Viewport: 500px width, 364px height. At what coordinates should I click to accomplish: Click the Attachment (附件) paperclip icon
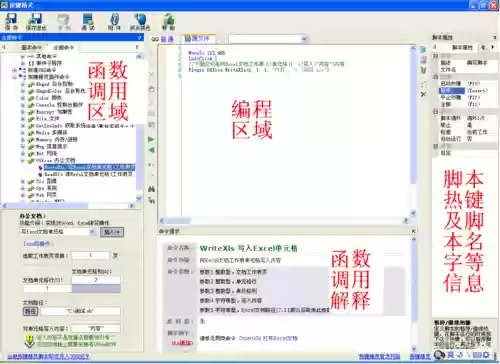(114, 21)
